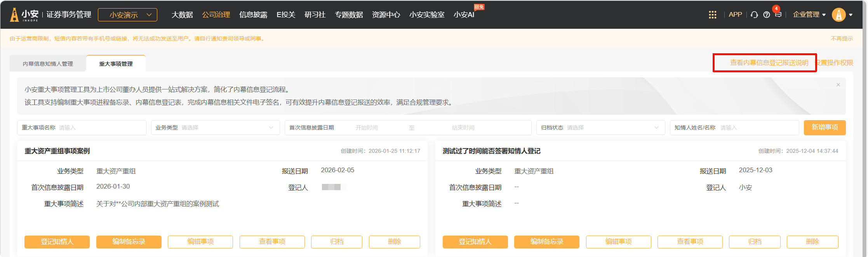The image size is (868, 257).
Task: Switch to 内幕信息知情人管理 tab
Action: 48,64
